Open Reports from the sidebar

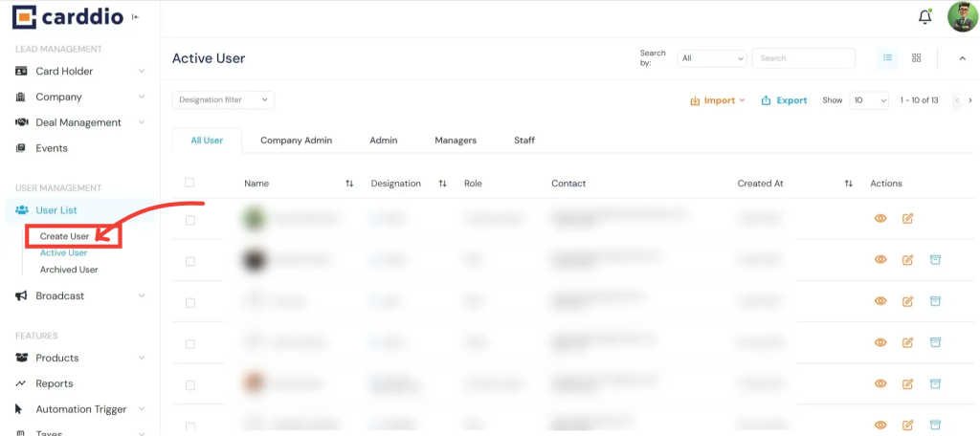point(54,383)
